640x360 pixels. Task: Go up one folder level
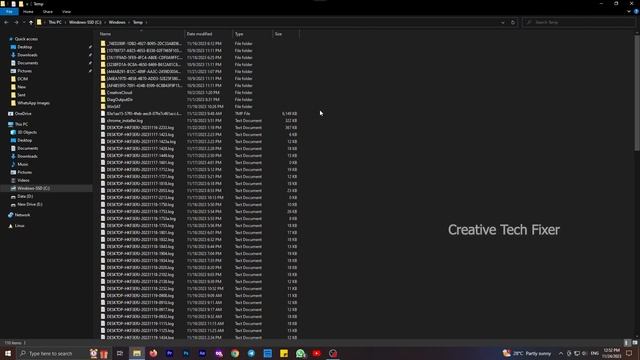coord(31,22)
